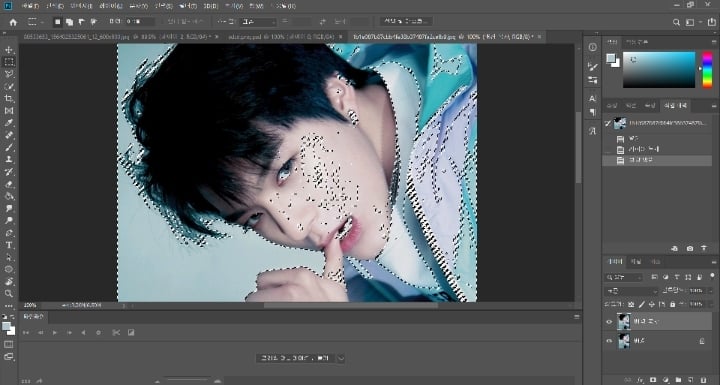Screen dimensions: 720x385
Task: Open the Image menu in menu bar
Action: coord(81,6)
